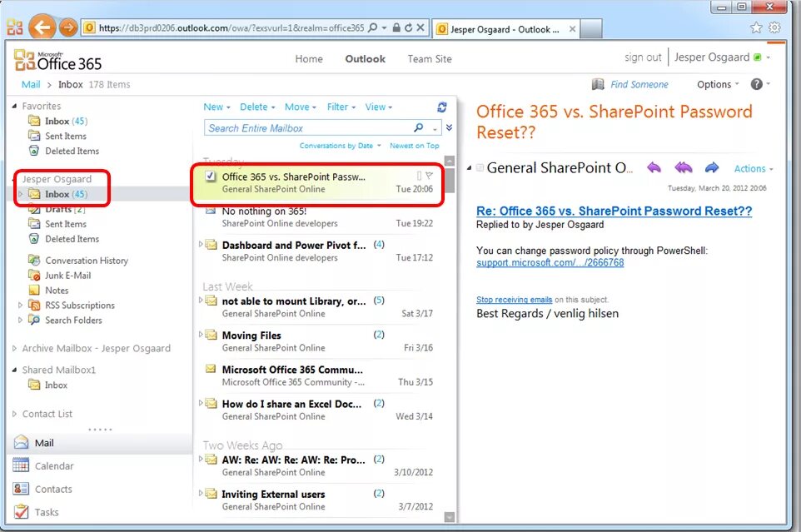
Task: Go to the Team Site tab
Action: click(x=430, y=59)
